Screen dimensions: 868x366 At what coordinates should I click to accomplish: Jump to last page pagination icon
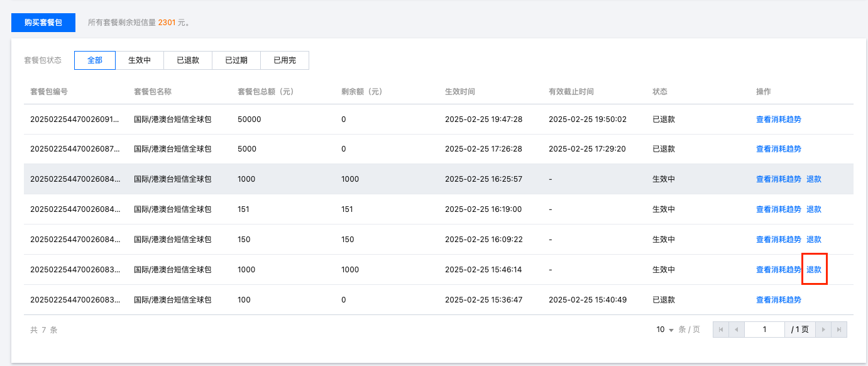[x=839, y=330]
